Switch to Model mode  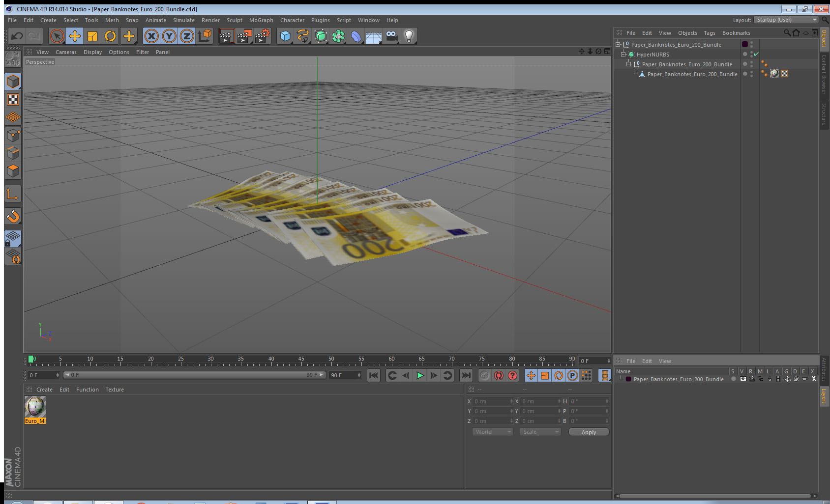13,82
